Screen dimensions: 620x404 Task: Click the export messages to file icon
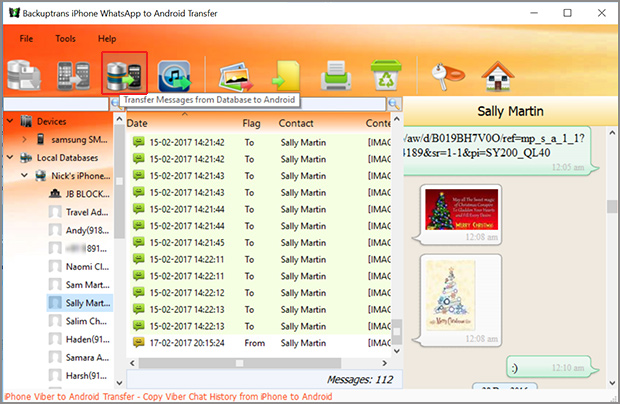coord(286,76)
